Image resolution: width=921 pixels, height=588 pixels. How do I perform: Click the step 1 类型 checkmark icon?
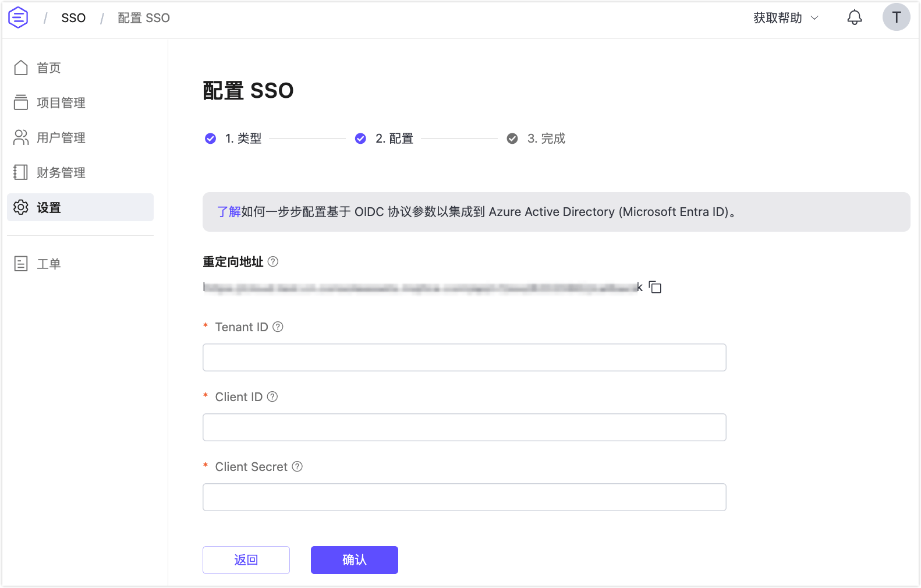(211, 139)
